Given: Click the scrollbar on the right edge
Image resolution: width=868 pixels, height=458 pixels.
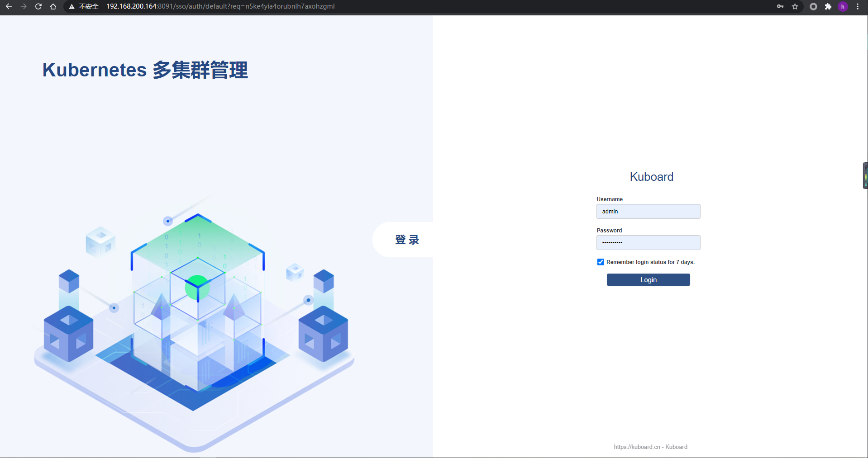Looking at the screenshot, I should (865, 175).
